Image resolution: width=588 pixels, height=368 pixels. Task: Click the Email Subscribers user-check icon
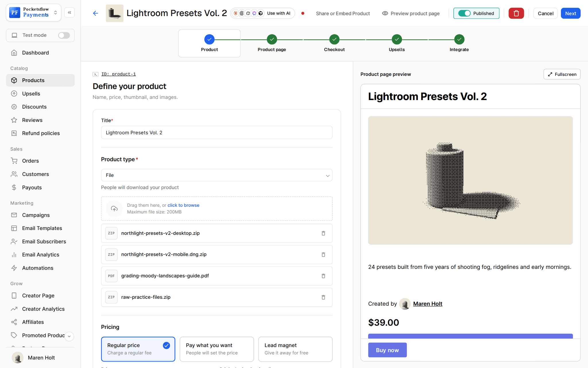tap(14, 241)
